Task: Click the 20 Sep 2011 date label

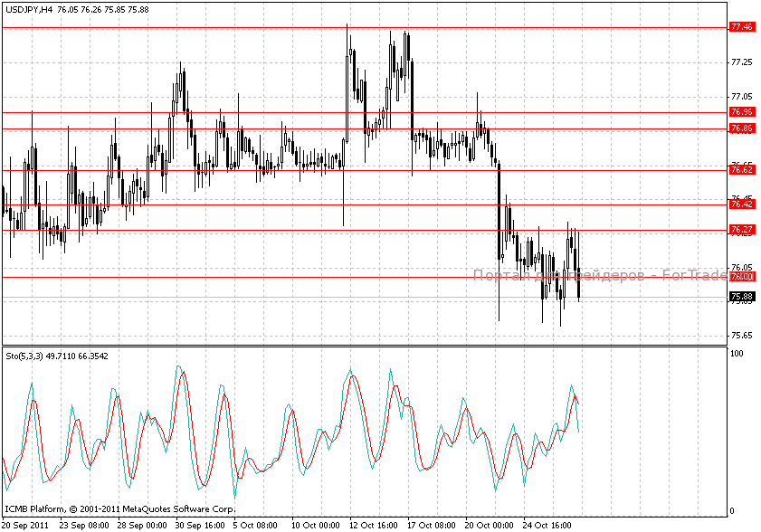Action: point(25,525)
